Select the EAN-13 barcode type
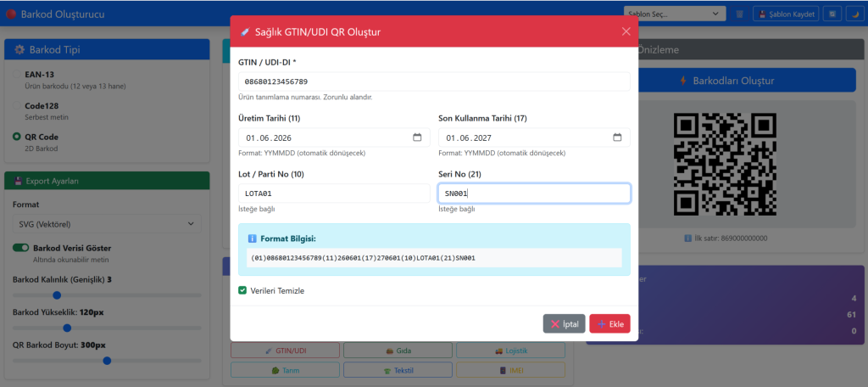Viewport: 868px width, 387px height. (x=17, y=75)
